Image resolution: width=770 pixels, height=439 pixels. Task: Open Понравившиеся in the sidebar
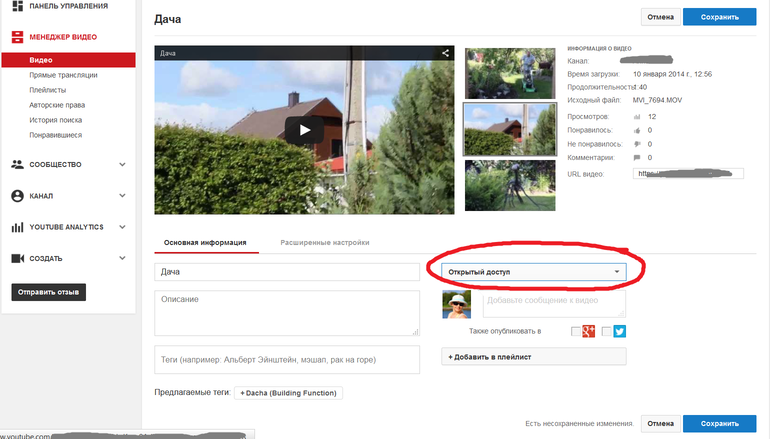(x=55, y=135)
